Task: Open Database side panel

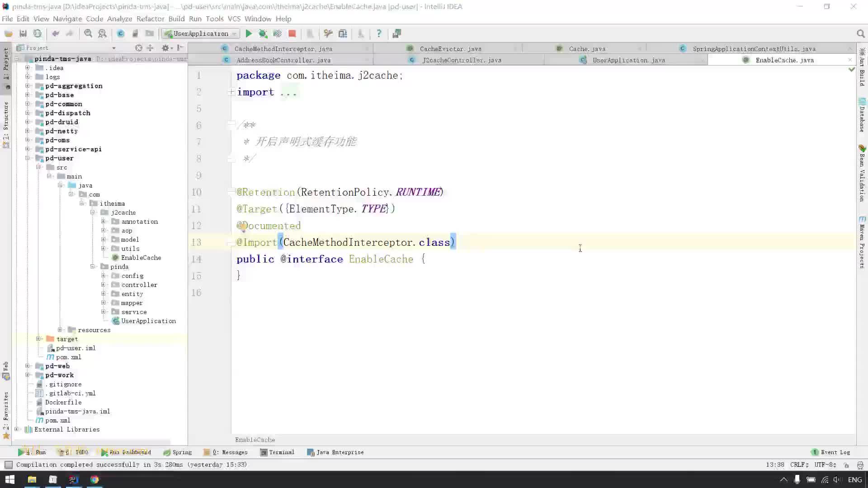Action: coord(862,115)
